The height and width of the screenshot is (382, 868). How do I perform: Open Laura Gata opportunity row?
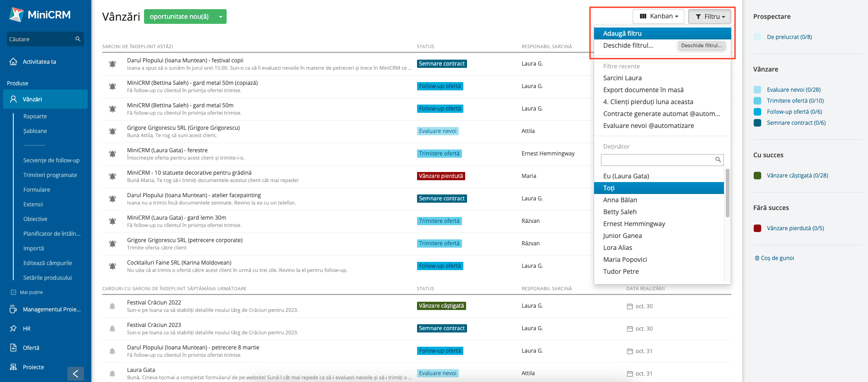[x=141, y=370]
